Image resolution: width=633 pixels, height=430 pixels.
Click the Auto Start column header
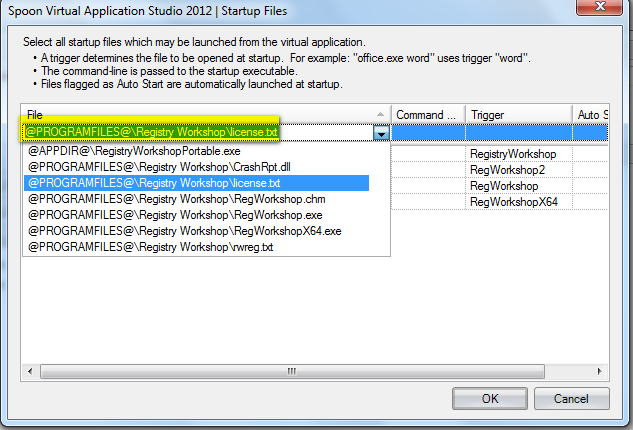591,115
